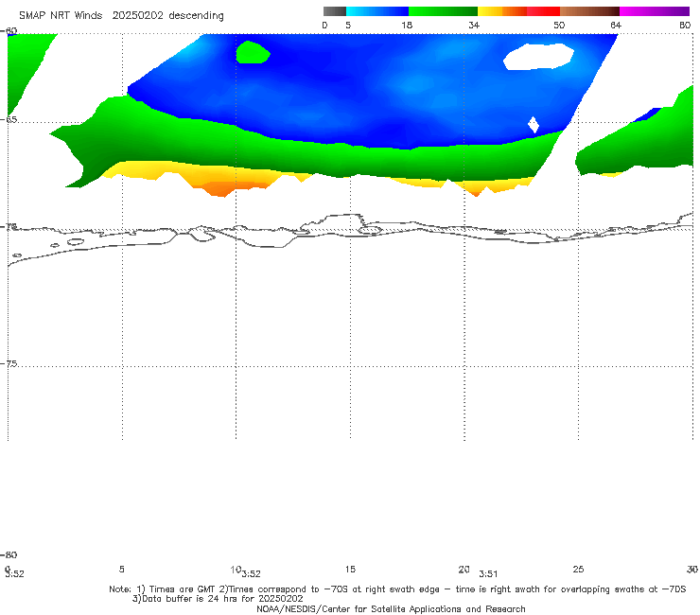Click the longitude axis label '30'
Image resolution: width=700 pixels, height=615 pixels.
[x=692, y=569]
